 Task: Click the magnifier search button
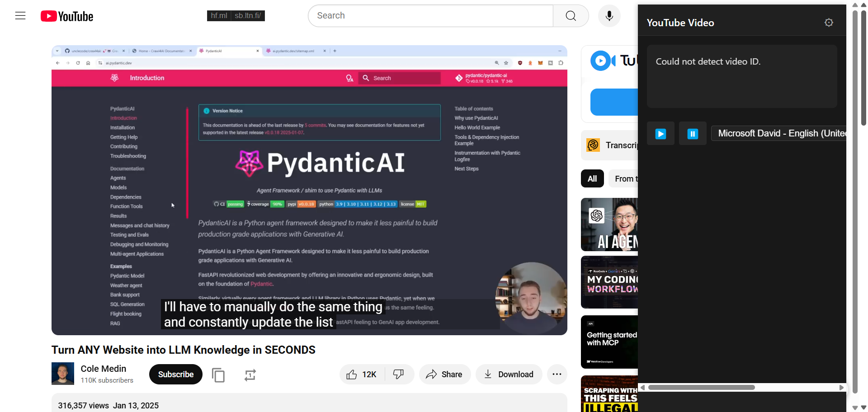click(x=571, y=16)
